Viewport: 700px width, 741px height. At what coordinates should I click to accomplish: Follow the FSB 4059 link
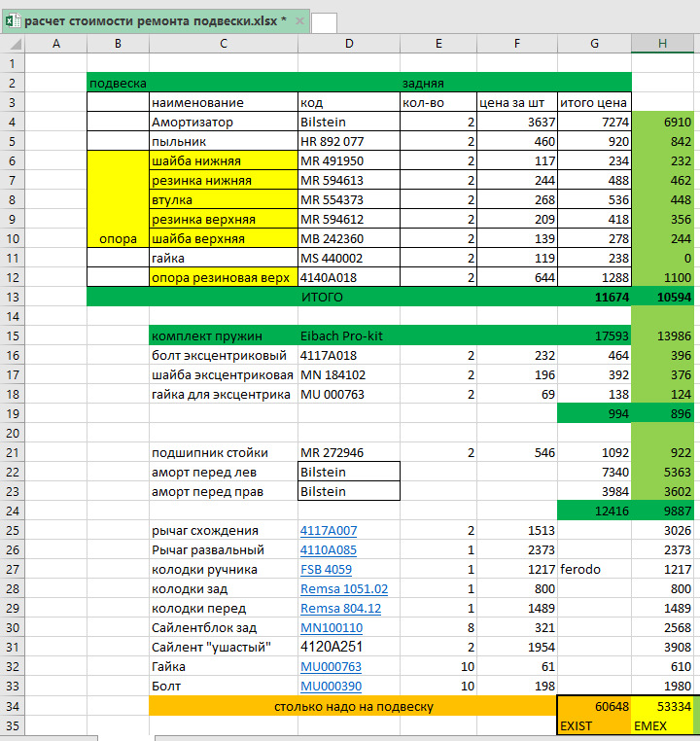click(x=326, y=570)
